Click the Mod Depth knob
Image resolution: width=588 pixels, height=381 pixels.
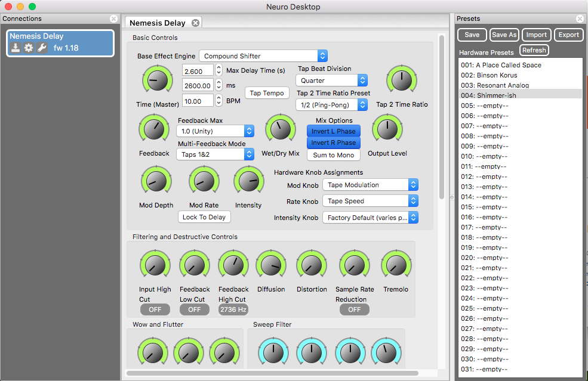pos(156,181)
